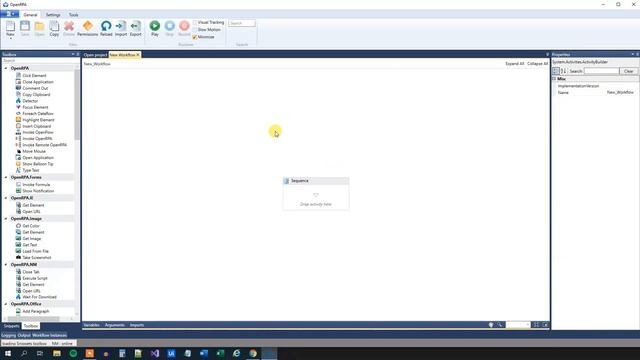Click the Toolbox search field
This screenshot has height=360, width=640.
tap(39, 60)
